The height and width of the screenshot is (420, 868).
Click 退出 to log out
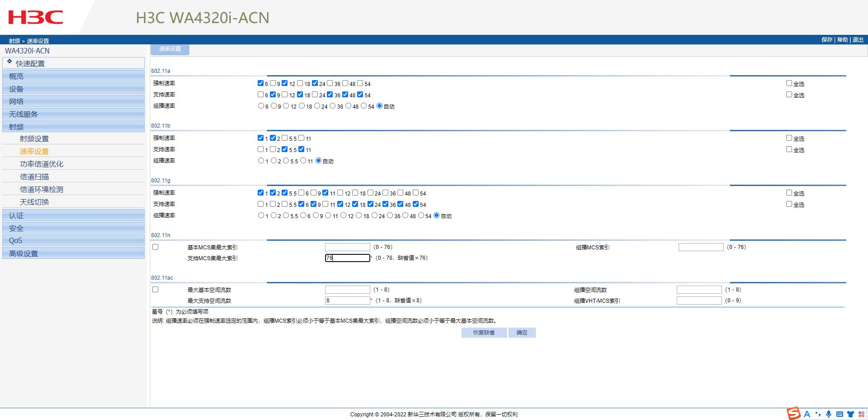point(858,40)
